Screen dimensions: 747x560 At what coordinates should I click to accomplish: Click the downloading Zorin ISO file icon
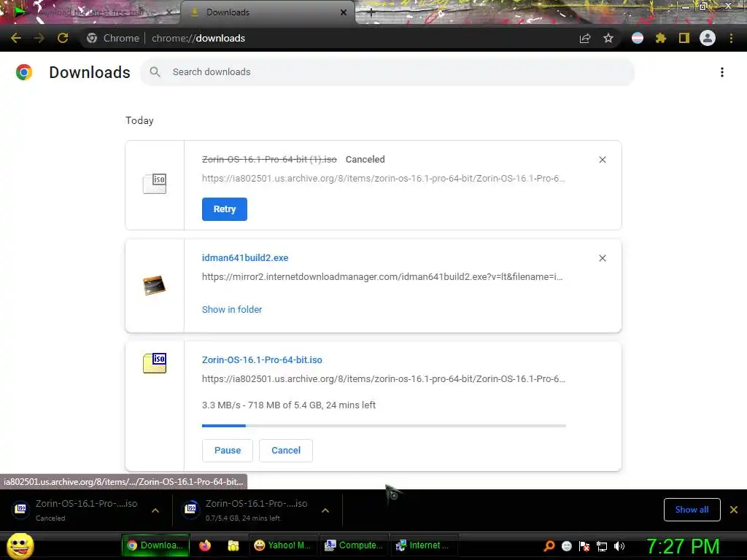[155, 363]
